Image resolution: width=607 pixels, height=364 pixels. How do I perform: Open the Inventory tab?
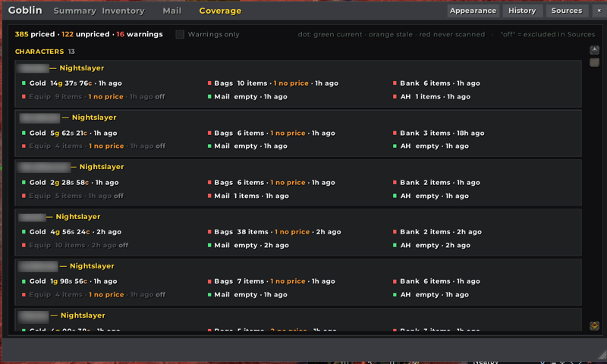point(123,11)
